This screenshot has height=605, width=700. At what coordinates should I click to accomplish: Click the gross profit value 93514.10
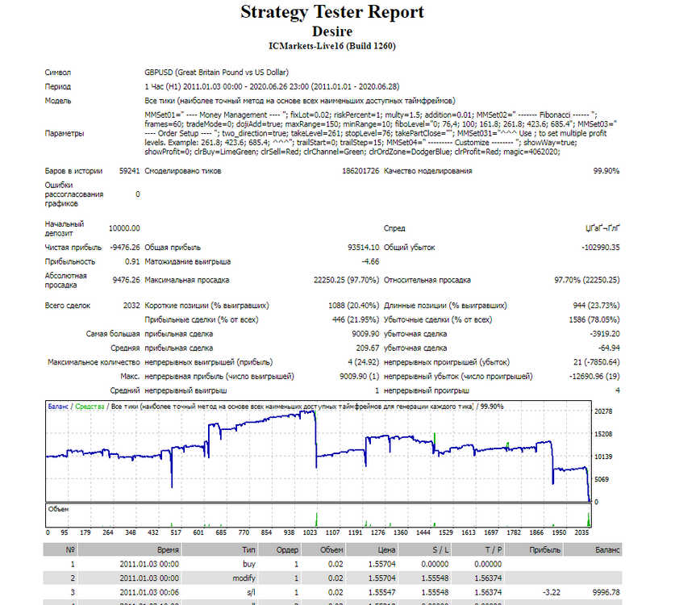(x=364, y=248)
